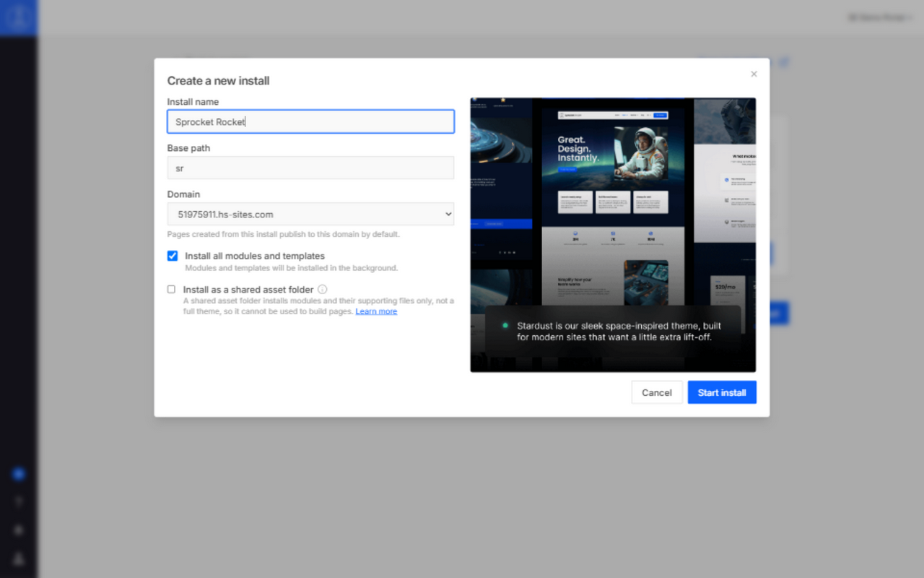Cancel the new install dialog

[x=657, y=392]
